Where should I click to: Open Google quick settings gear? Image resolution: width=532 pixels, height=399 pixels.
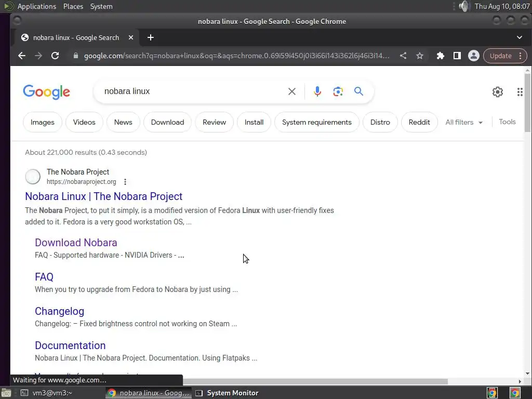click(x=497, y=92)
